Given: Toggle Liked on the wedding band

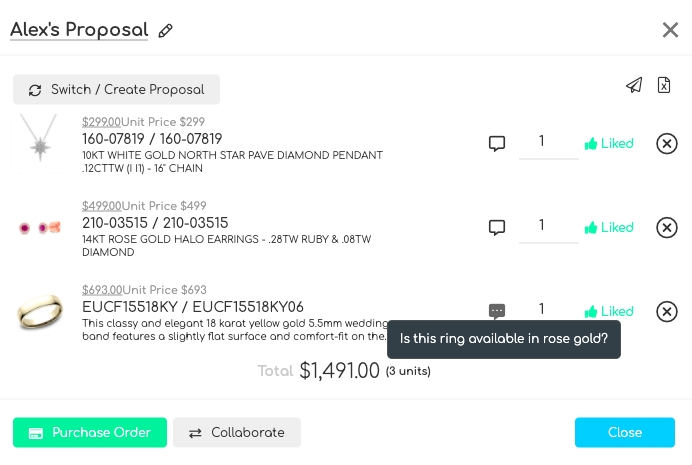Looking at the screenshot, I should pyautogui.click(x=609, y=311).
